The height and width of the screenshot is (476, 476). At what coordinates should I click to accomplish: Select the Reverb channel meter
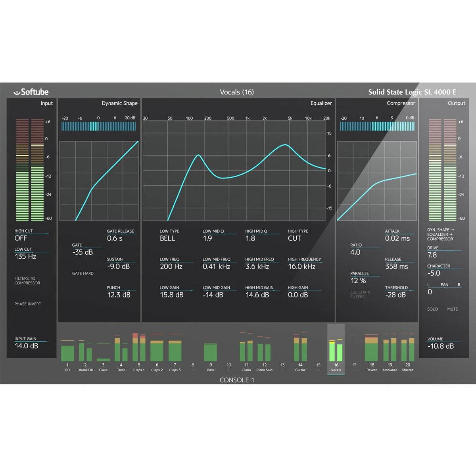(x=372, y=351)
